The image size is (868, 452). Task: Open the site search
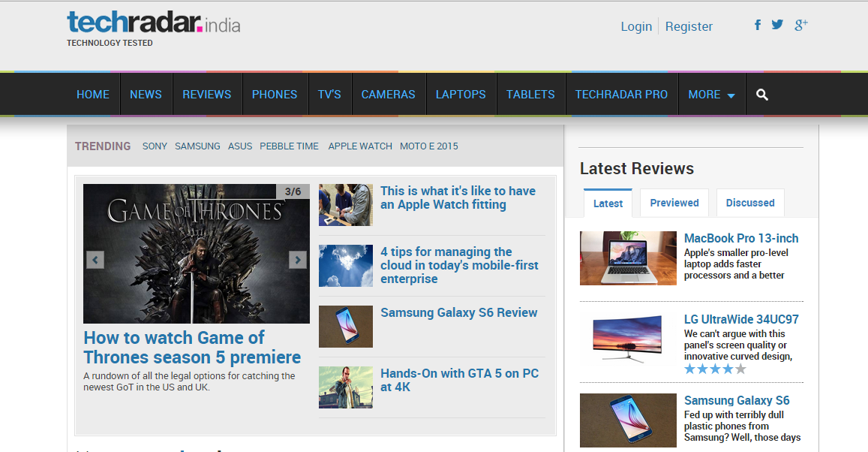(761, 94)
